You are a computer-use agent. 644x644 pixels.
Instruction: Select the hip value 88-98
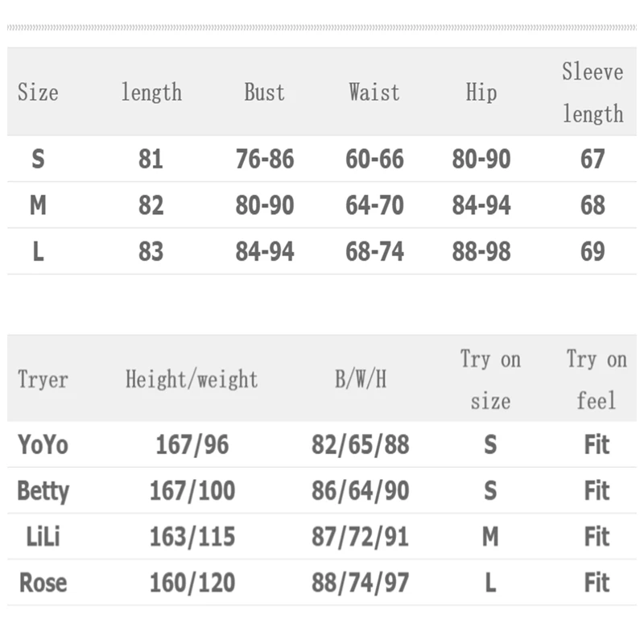(481, 252)
